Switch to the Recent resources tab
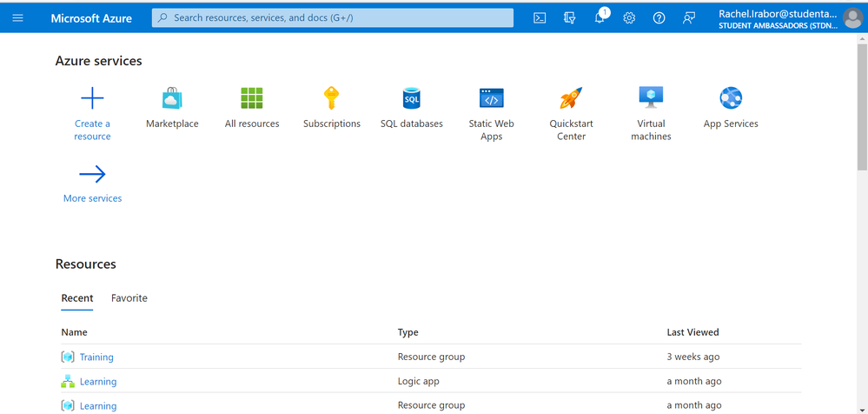This screenshot has width=868, height=414. pos(77,298)
